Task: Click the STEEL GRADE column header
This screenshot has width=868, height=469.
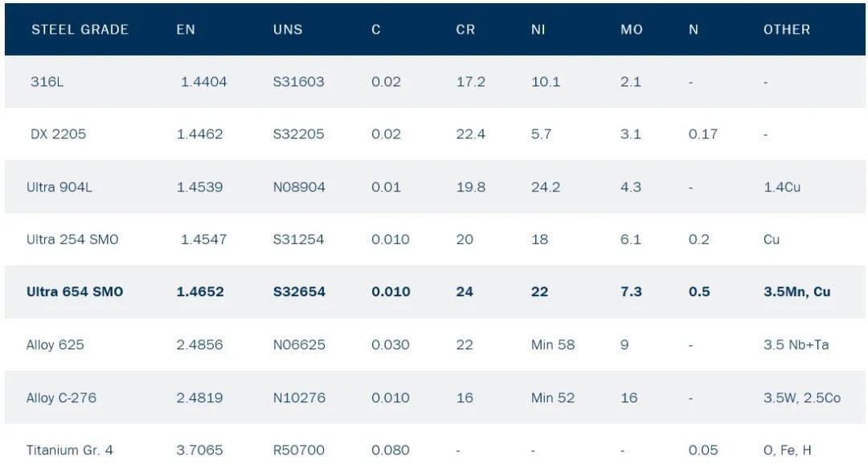Action: coord(80,30)
